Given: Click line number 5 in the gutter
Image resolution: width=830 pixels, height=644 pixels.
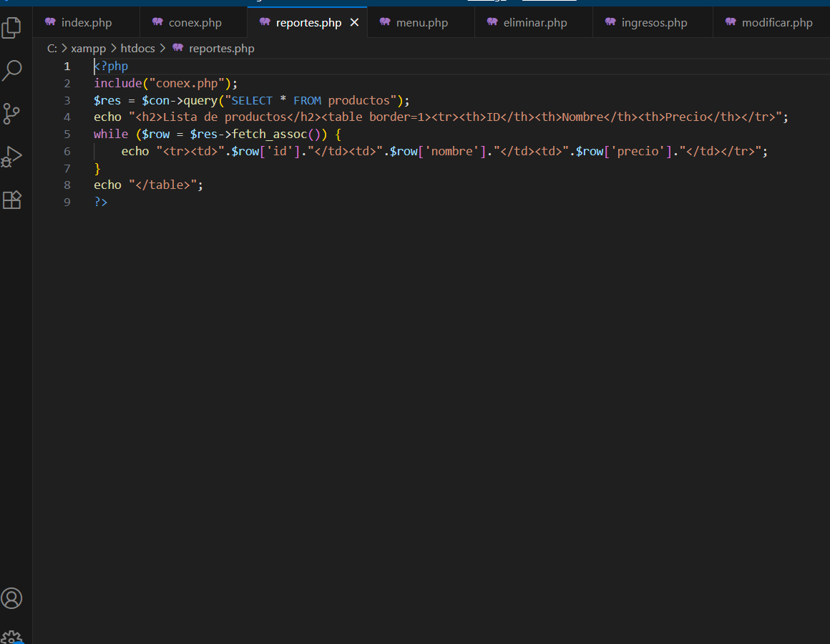Looking at the screenshot, I should click(x=67, y=134).
